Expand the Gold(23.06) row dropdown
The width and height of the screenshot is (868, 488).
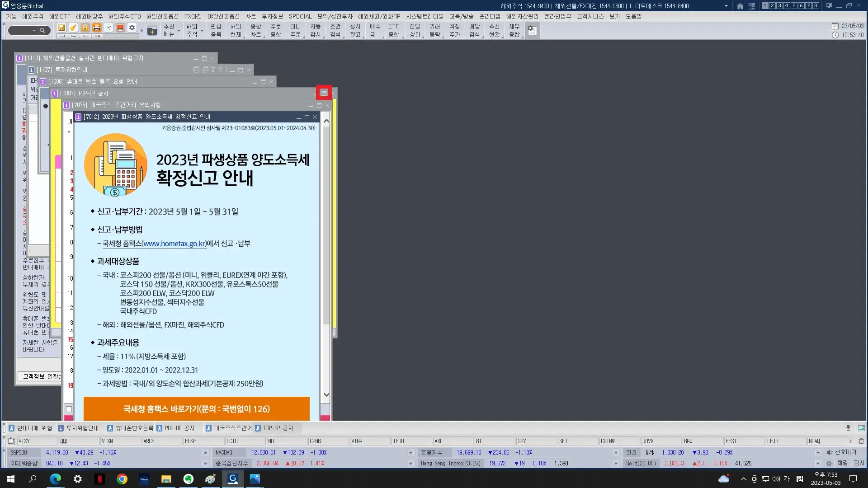pos(818,463)
